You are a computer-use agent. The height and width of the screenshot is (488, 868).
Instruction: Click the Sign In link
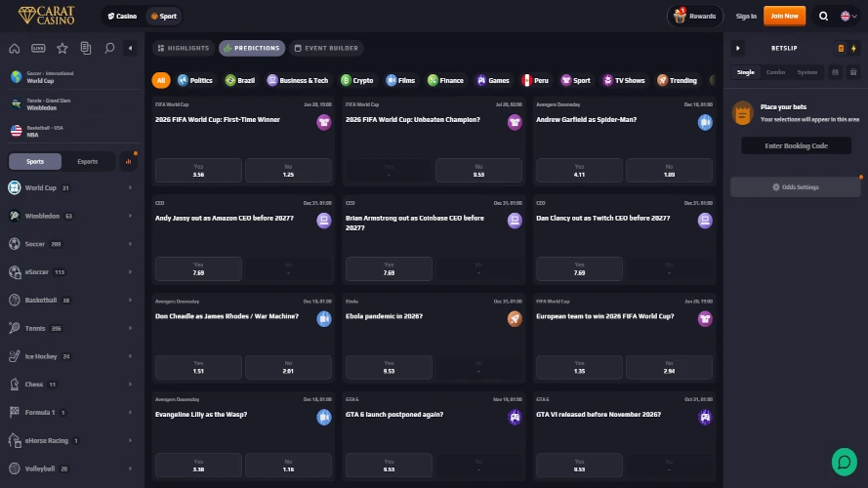(x=746, y=16)
